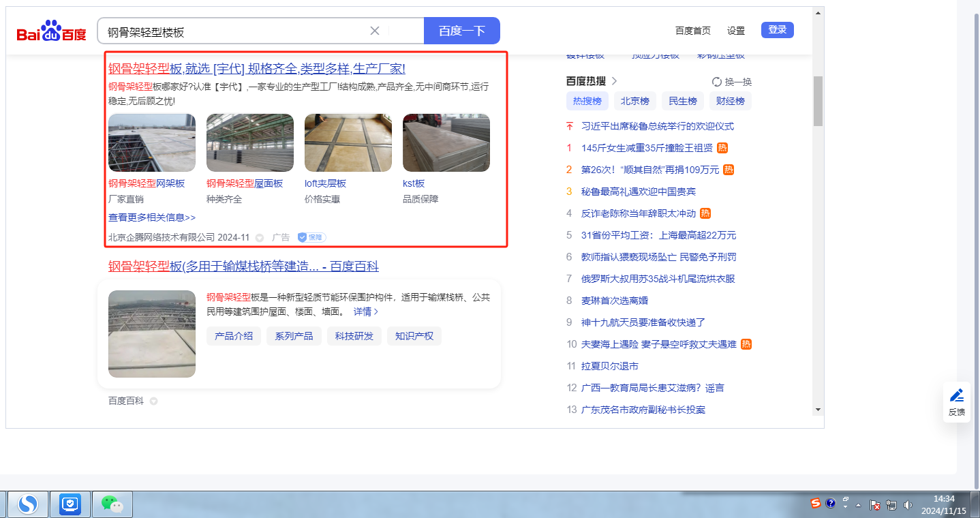This screenshot has width=980, height=518.
Task: Clear the search box with the X icon
Action: coord(375,31)
